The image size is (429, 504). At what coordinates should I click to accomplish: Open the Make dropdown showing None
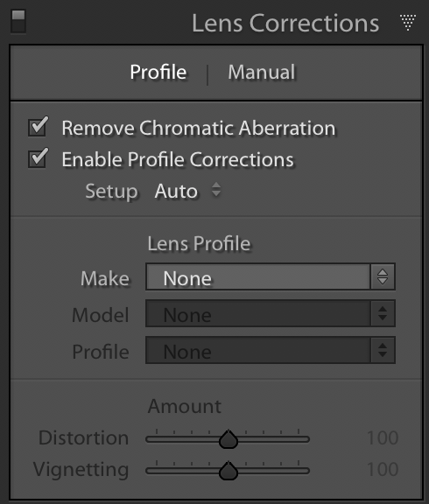point(271,277)
